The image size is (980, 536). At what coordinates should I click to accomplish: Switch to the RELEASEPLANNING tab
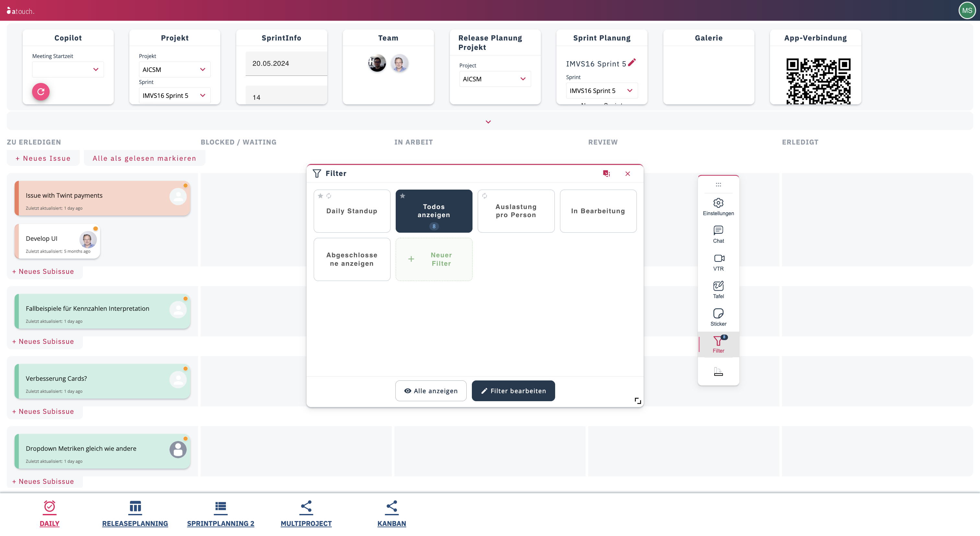click(x=135, y=514)
